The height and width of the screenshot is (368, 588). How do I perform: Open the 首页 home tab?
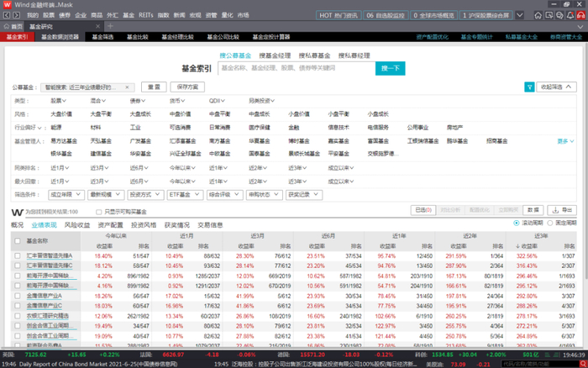coord(13,26)
